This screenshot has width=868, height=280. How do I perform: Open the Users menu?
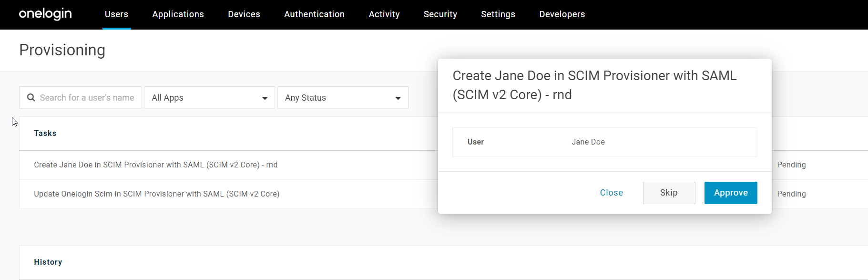(116, 14)
